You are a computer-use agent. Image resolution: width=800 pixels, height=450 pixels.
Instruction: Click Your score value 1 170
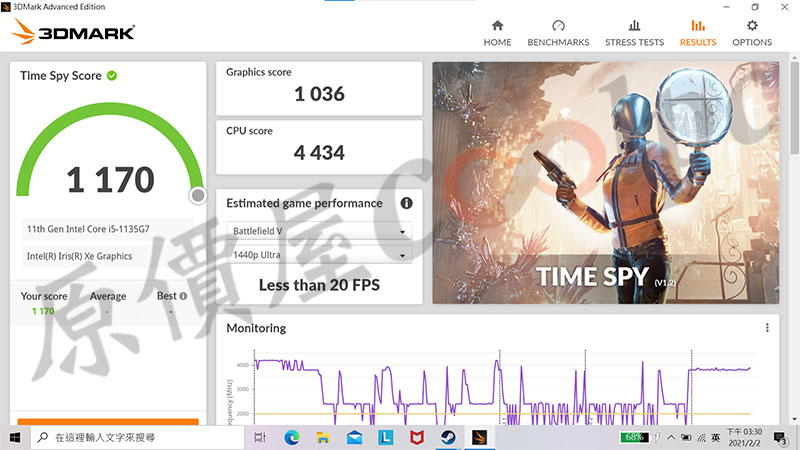(x=43, y=311)
